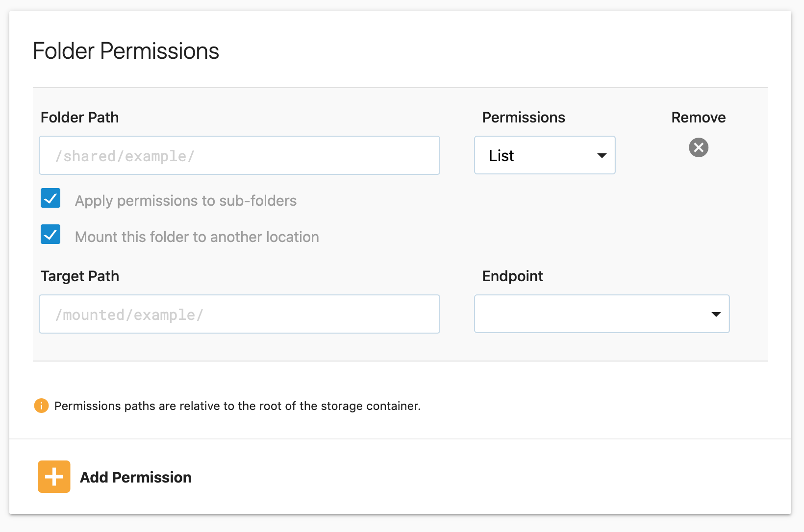Screen dimensions: 804x532
Task: Click the remove permission X icon
Action: pos(698,147)
